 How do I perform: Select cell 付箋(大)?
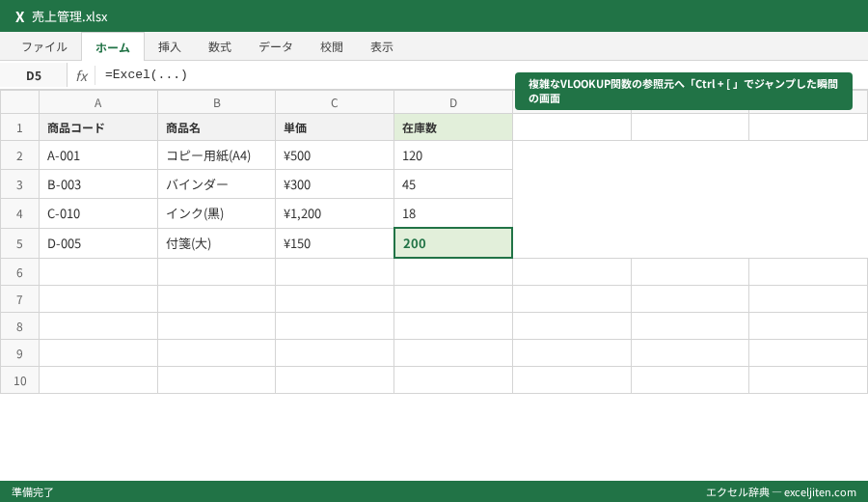(216, 243)
